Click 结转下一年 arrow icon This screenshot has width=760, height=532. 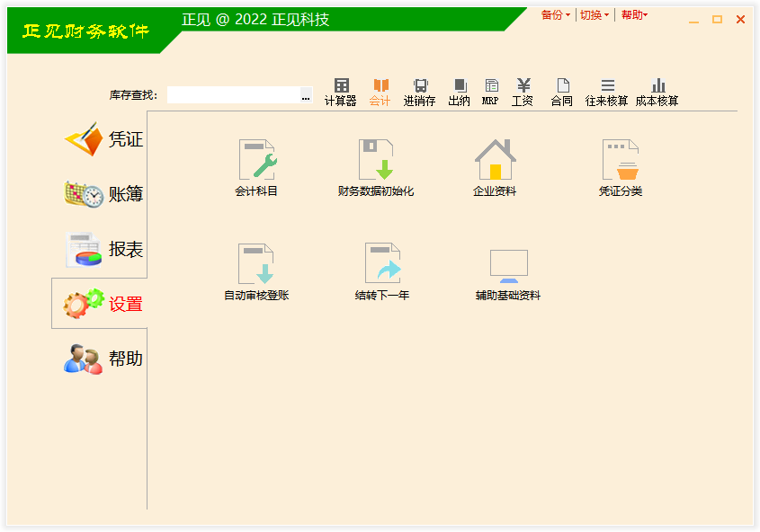click(x=382, y=264)
